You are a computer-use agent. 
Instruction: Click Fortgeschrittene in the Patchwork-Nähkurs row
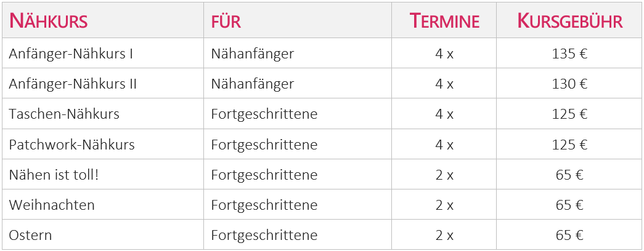[x=264, y=145]
